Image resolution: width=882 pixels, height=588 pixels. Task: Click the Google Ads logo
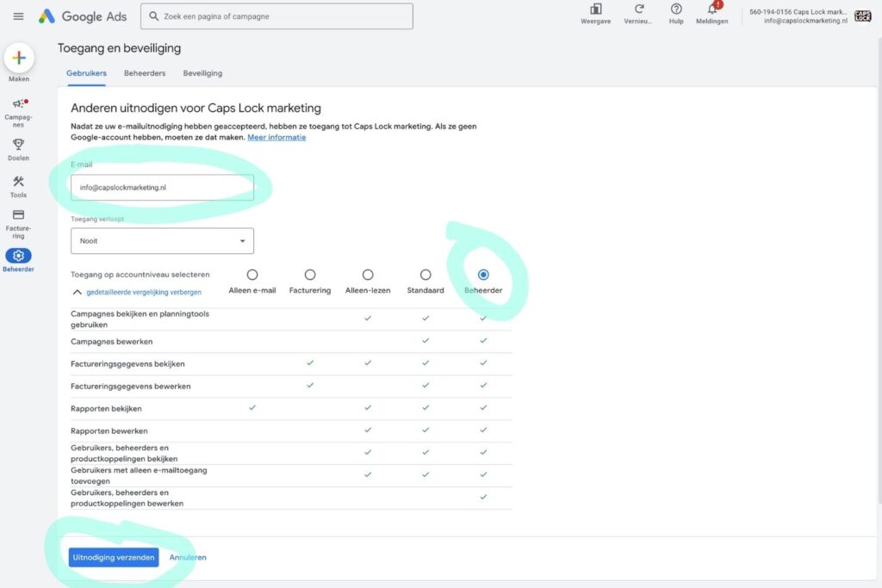[83, 16]
